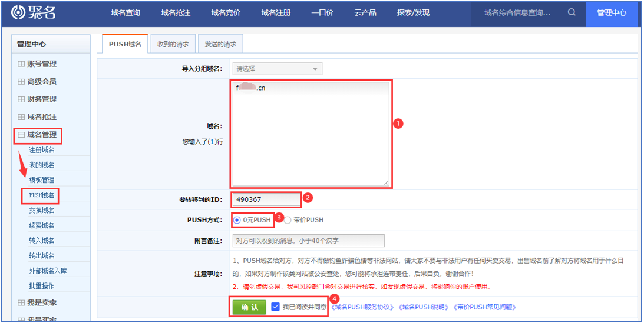
Task: Open 我的域名 in the sidebar
Action: click(42, 165)
